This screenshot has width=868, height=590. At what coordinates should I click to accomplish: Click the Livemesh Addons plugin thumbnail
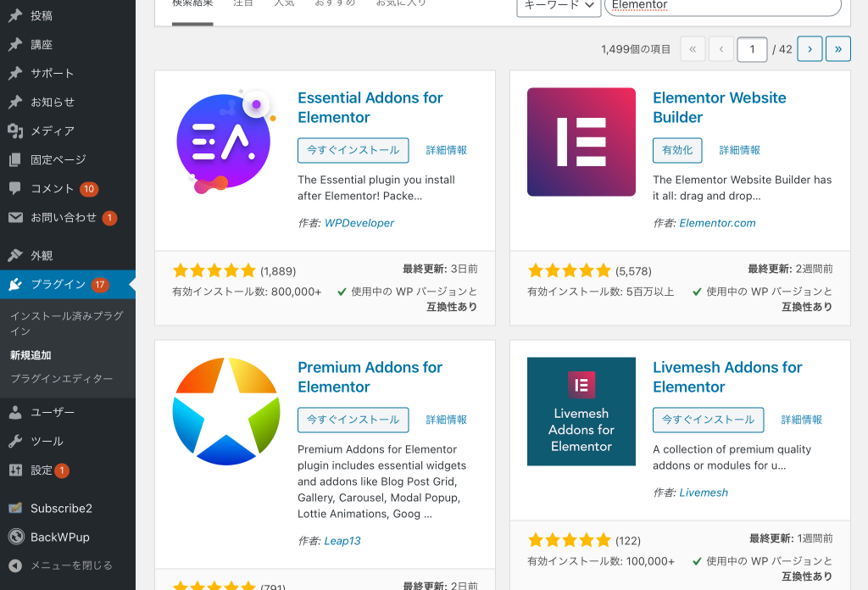coord(581,411)
